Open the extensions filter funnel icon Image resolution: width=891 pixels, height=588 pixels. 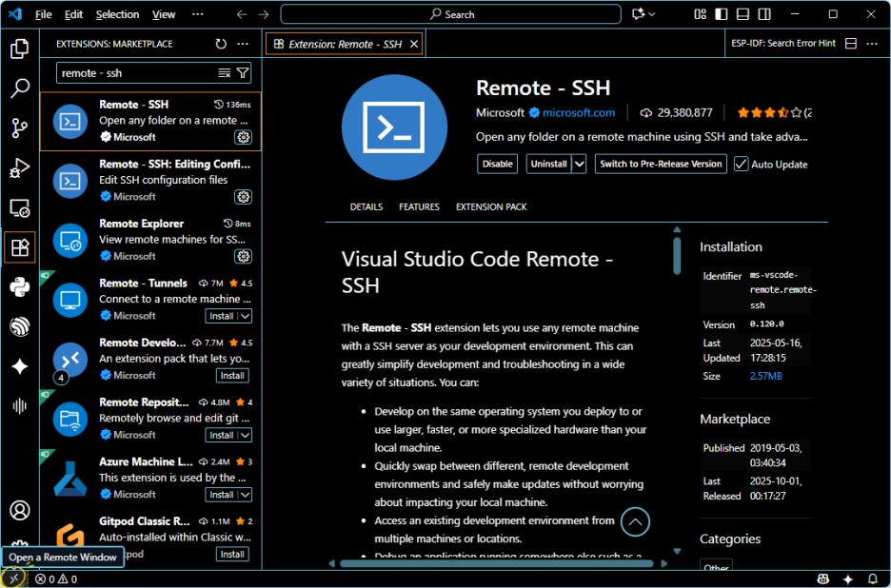(x=243, y=72)
